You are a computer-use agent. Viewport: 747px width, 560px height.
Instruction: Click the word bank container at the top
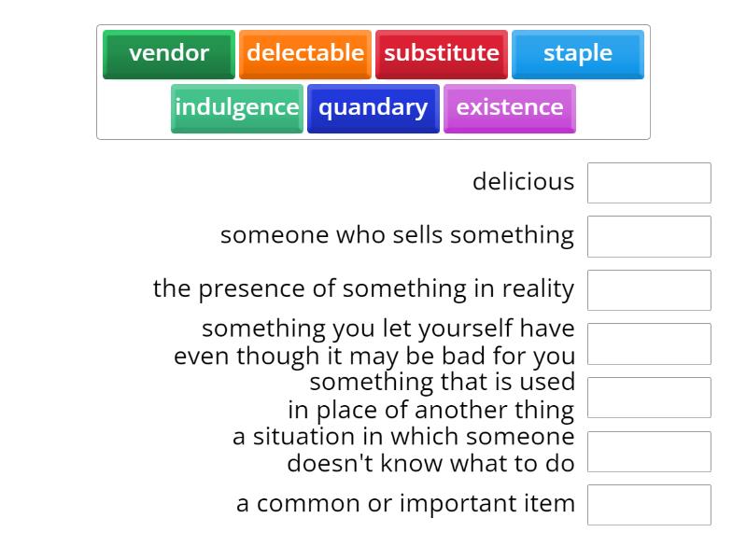pos(373,79)
